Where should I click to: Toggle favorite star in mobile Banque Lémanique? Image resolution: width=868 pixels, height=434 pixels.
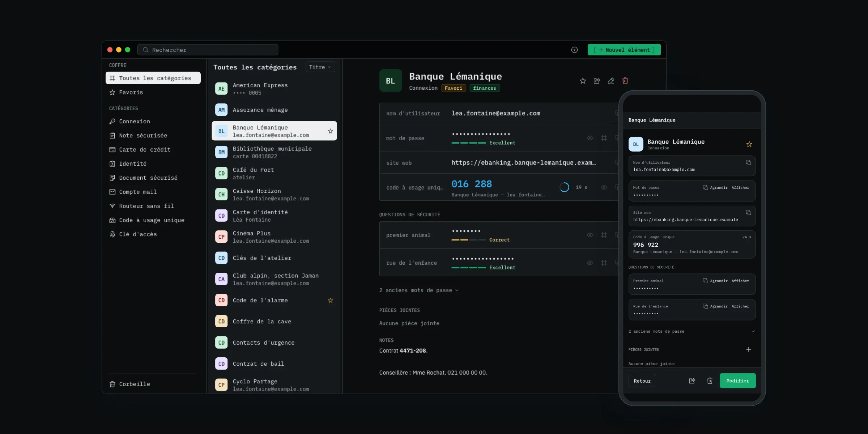pos(749,144)
